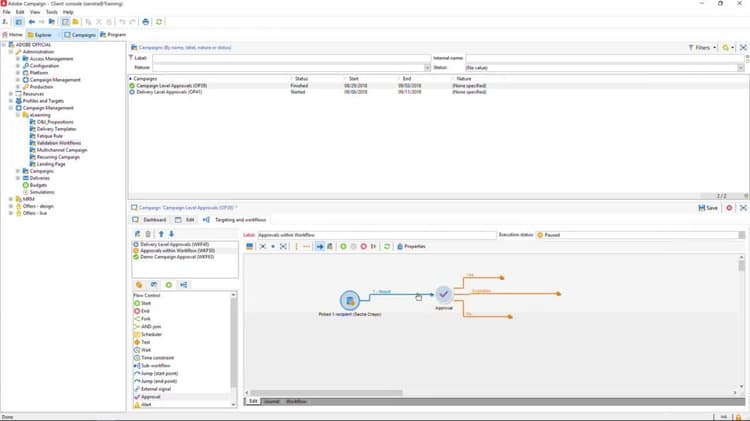Switch to the Journal tab below the canvas
Image resolution: width=750 pixels, height=421 pixels.
(x=271, y=401)
